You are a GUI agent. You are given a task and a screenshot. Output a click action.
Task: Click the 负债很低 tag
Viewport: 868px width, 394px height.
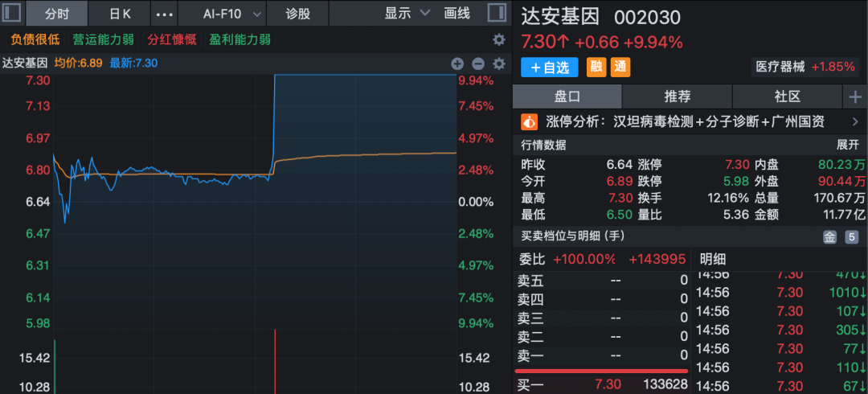click(x=35, y=40)
